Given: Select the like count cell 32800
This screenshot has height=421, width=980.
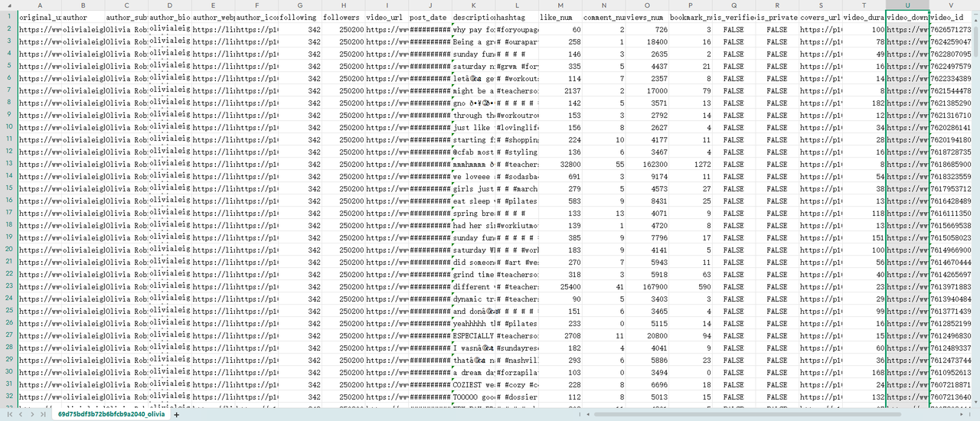Looking at the screenshot, I should click(x=560, y=164).
